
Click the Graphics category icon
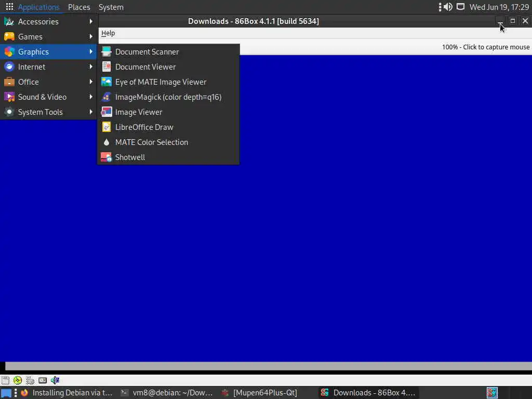pyautogui.click(x=9, y=51)
